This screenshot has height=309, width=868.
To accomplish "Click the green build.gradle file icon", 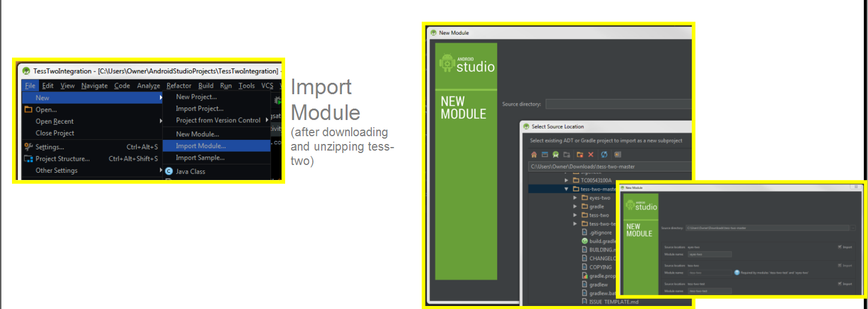I will coord(585,241).
